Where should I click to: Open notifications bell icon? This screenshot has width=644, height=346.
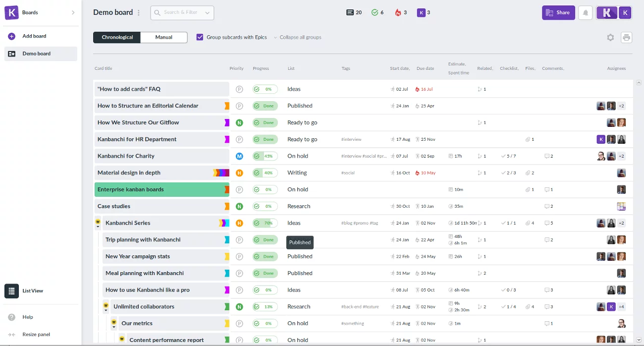click(x=586, y=13)
